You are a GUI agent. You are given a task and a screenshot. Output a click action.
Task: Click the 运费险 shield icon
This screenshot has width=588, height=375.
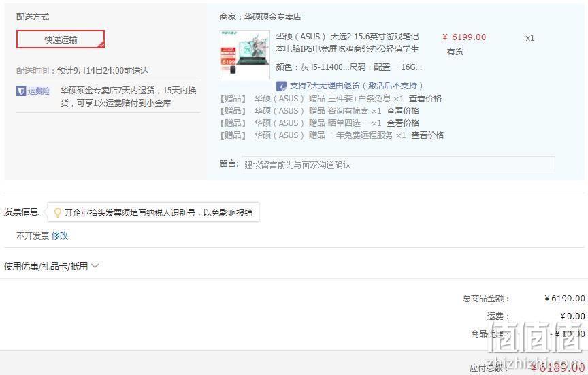tap(21, 91)
